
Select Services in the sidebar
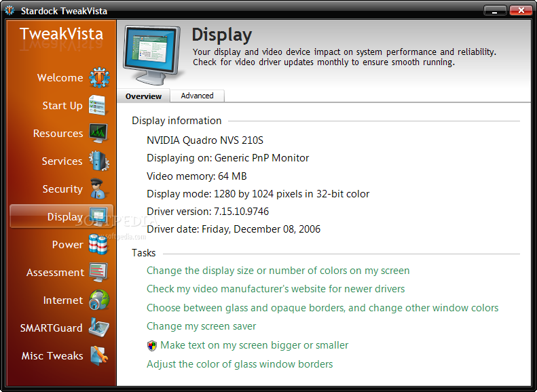click(x=62, y=161)
